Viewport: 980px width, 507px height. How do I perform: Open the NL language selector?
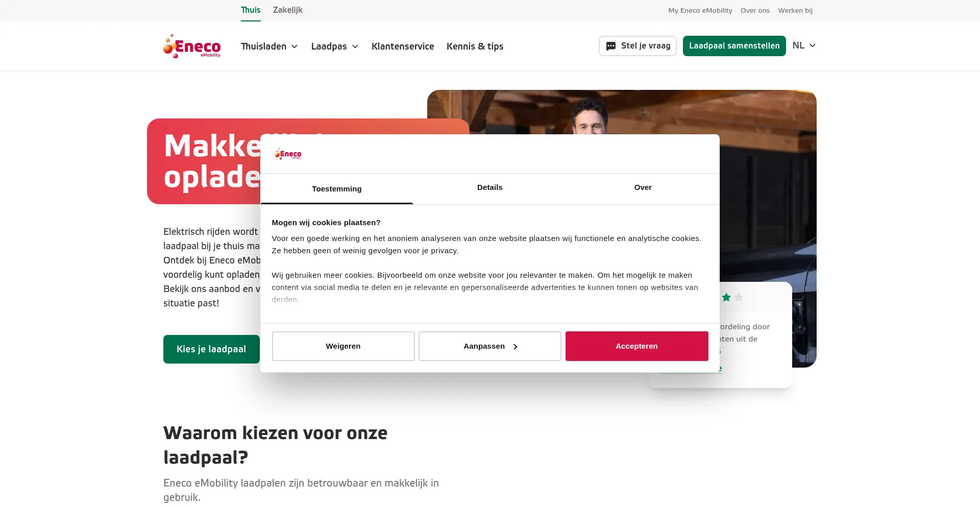click(804, 45)
